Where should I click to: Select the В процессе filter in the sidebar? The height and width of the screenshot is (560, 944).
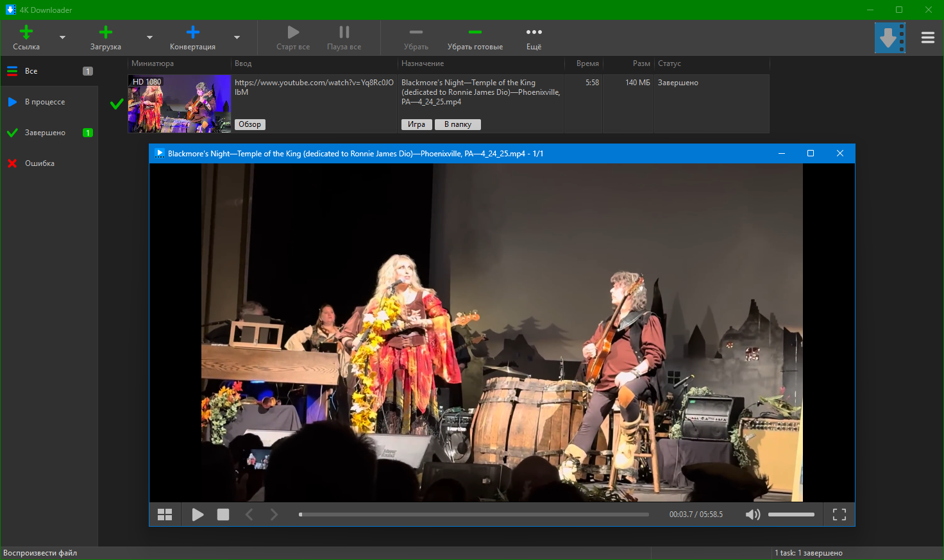(x=45, y=102)
